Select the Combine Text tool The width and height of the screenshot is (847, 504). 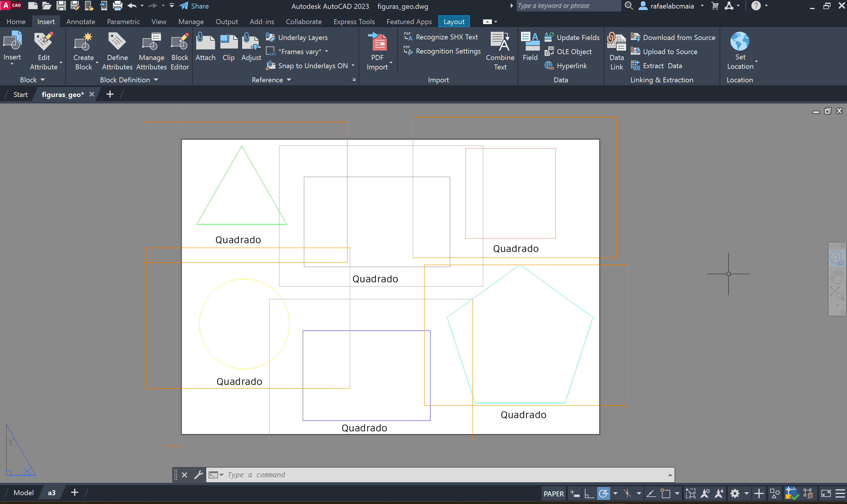(x=500, y=42)
